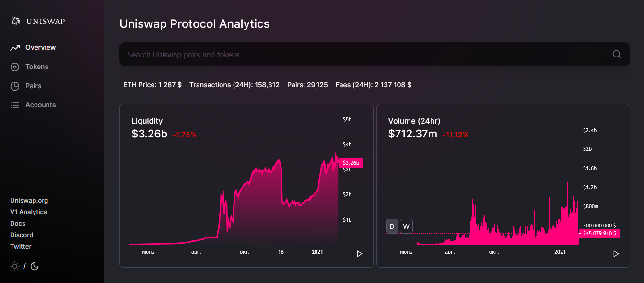Click the $1b liquidity axis label
The height and width of the screenshot is (283, 644).
coord(347,220)
